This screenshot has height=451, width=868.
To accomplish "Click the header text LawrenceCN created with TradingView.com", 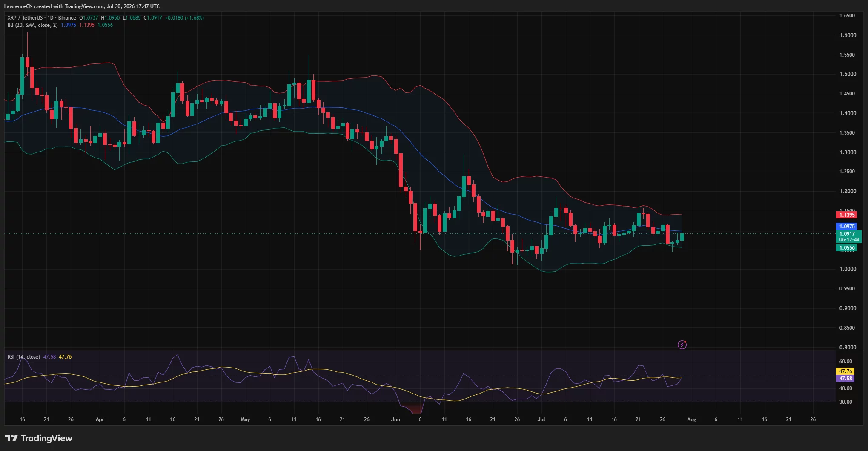I will pos(54,6).
